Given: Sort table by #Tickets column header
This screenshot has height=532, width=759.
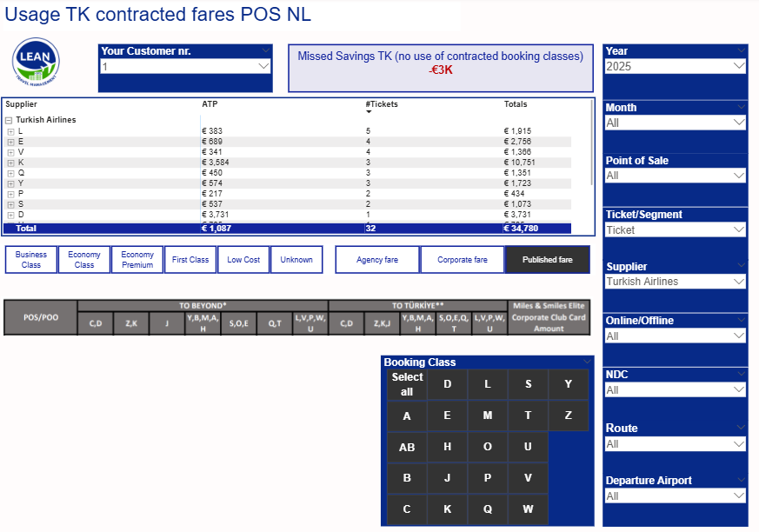Looking at the screenshot, I should 382,104.
